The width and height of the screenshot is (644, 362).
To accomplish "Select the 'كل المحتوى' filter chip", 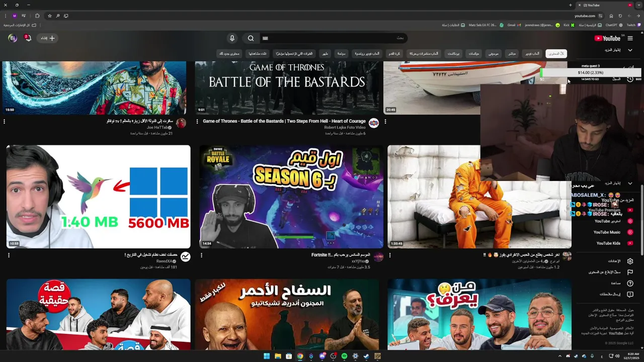I will [x=556, y=53].
